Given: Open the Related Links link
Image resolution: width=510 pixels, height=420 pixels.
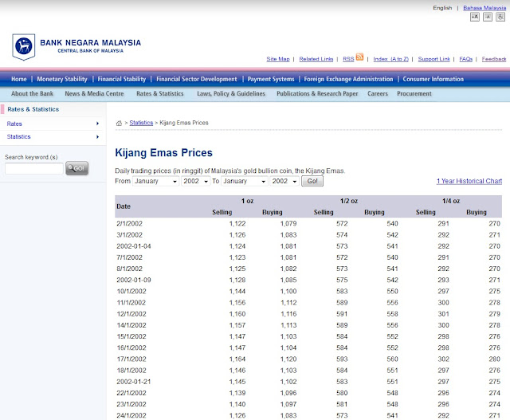Looking at the screenshot, I should (316, 59).
